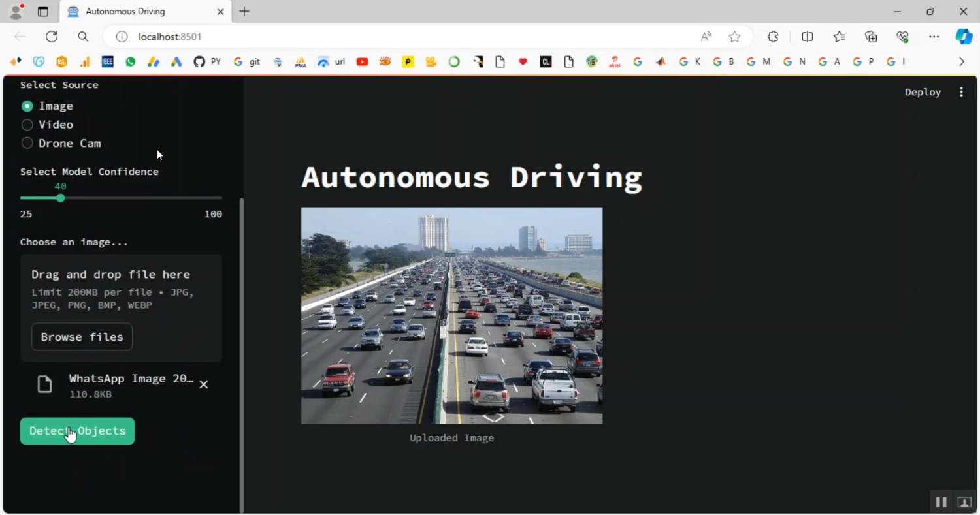Screen dimensions: 980x515
Task: Open the GitHub bookmark icon
Action: (199, 61)
